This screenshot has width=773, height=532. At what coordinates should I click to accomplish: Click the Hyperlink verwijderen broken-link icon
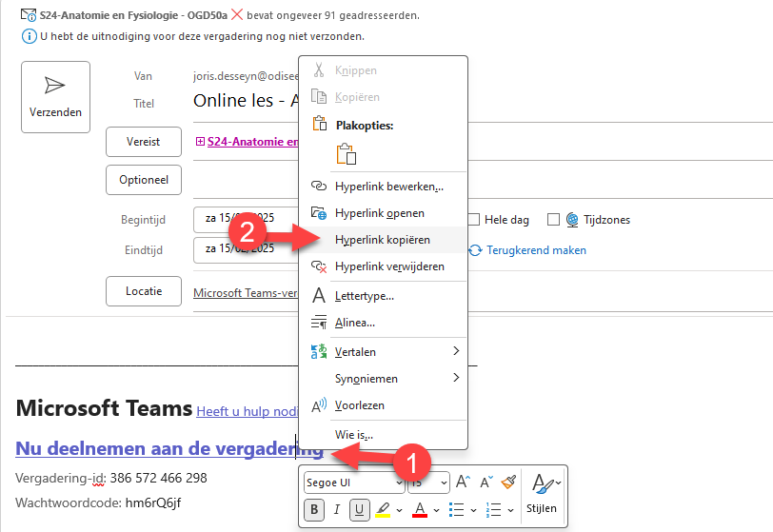pyautogui.click(x=319, y=266)
